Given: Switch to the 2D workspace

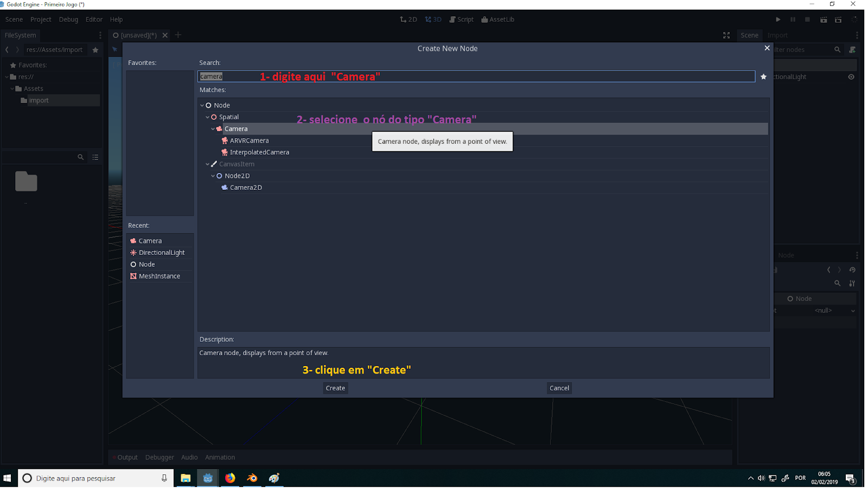Looking at the screenshot, I should coord(409,20).
